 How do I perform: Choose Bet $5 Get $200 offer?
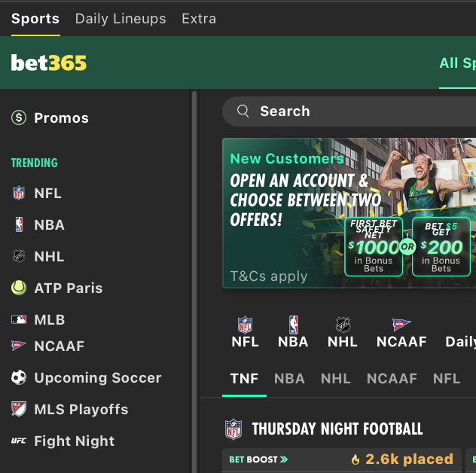pos(441,246)
